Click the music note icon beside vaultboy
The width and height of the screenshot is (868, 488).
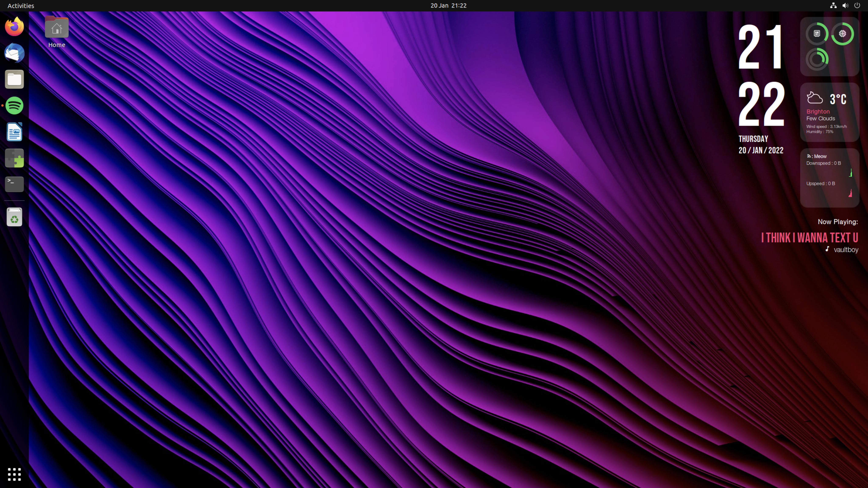tap(827, 249)
